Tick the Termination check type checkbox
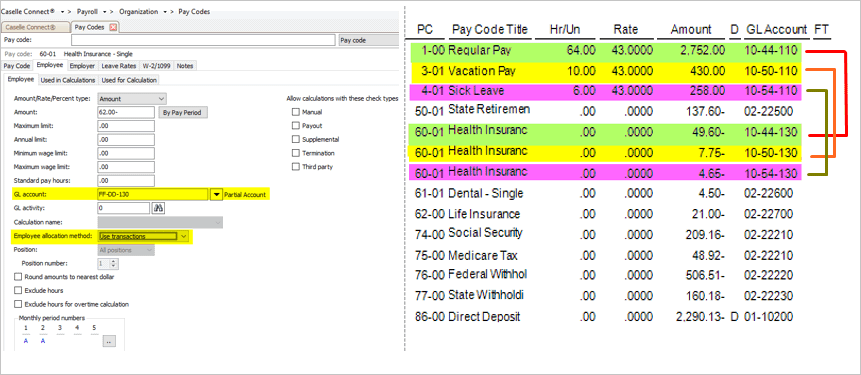 pyautogui.click(x=296, y=153)
